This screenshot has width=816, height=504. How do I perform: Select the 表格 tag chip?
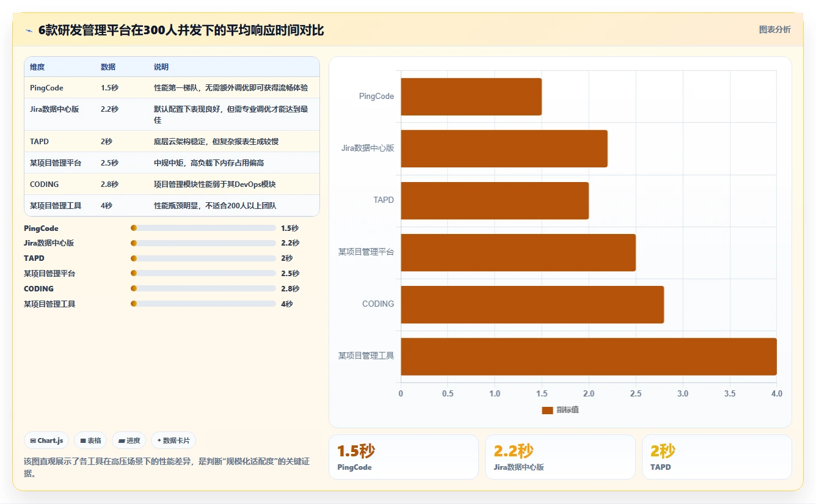coord(90,440)
